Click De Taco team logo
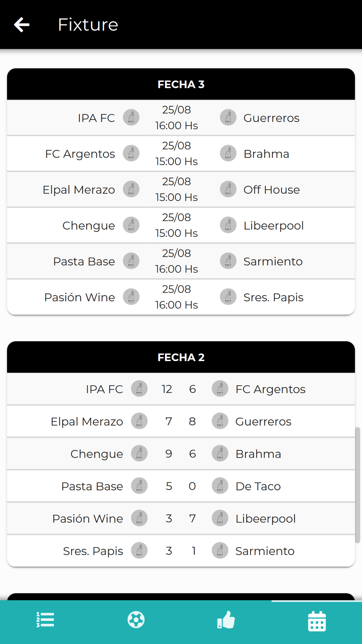362x644 pixels. pos(220,486)
